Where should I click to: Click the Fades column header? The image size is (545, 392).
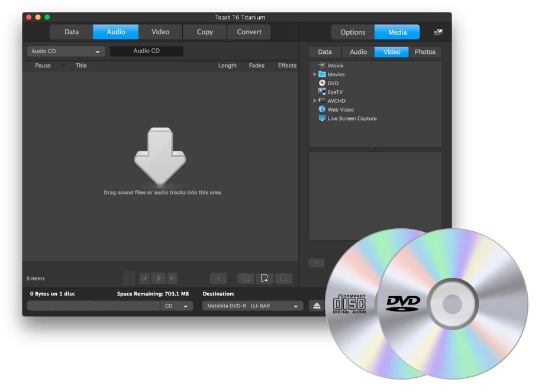[x=256, y=66]
